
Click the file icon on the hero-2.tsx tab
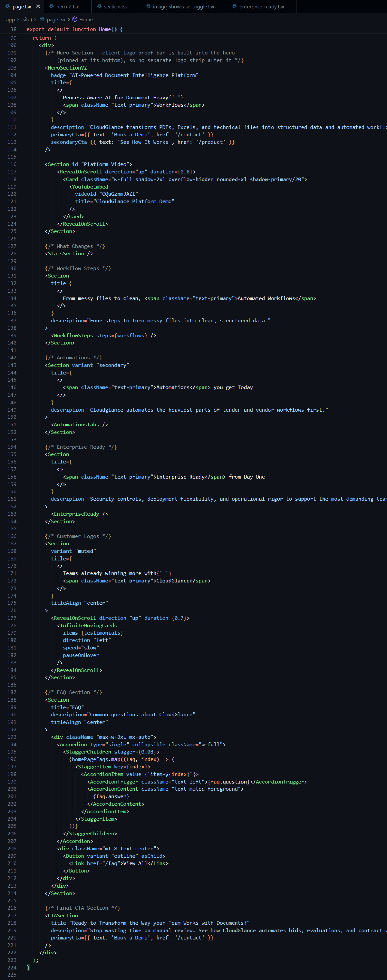51,6
